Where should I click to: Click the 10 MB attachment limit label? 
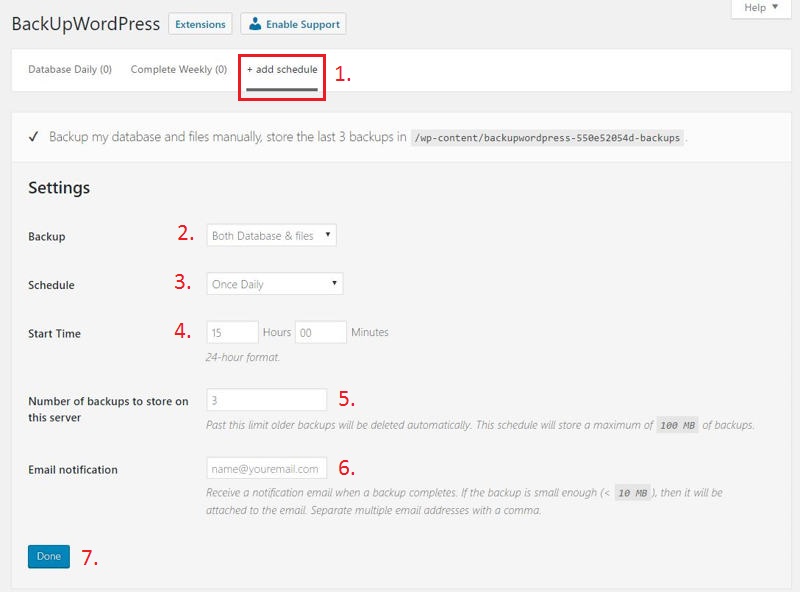[632, 493]
